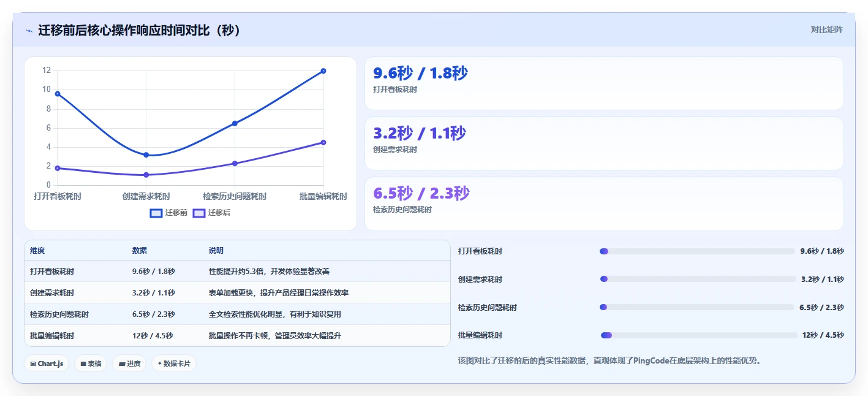Click the 创建需求耗时 progress bar
868x396 pixels.
[x=698, y=280]
